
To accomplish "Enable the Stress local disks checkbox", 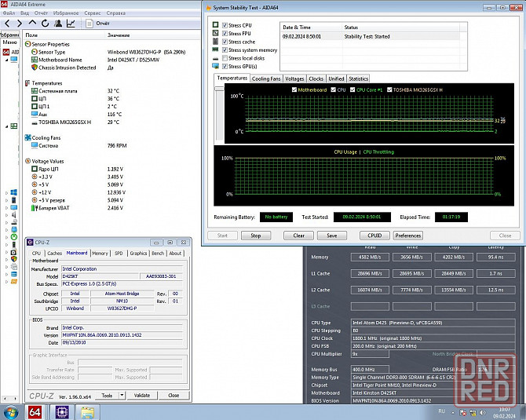I will 225,58.
